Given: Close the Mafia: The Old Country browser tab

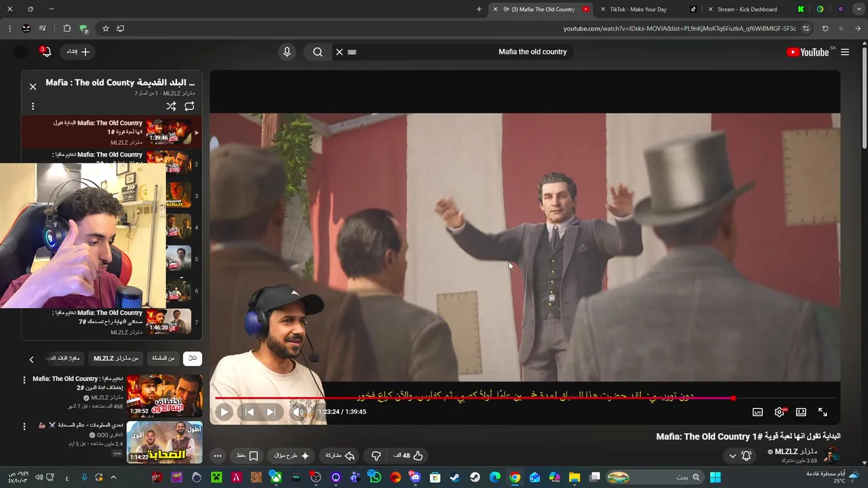Looking at the screenshot, I should click(x=495, y=9).
